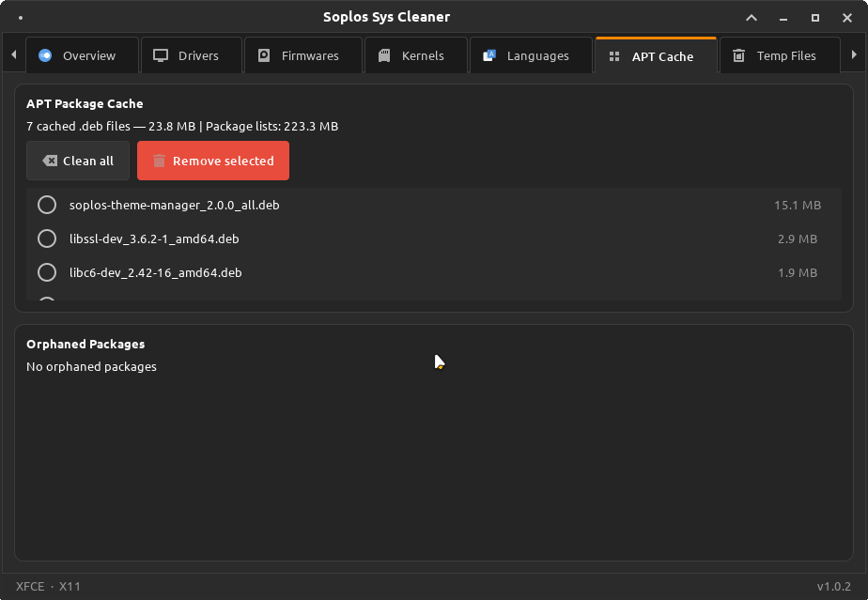Click the v1.0.2 version label

click(833, 587)
